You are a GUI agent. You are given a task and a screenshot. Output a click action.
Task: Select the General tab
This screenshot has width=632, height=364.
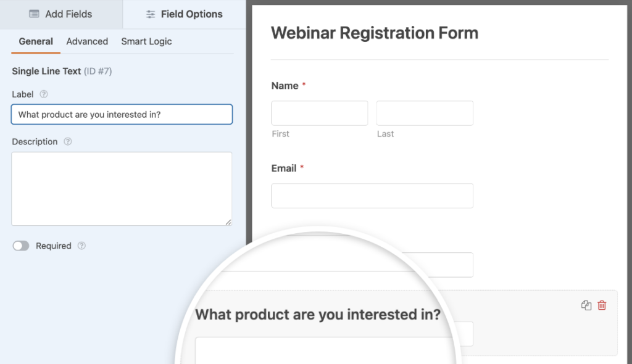[35, 41]
